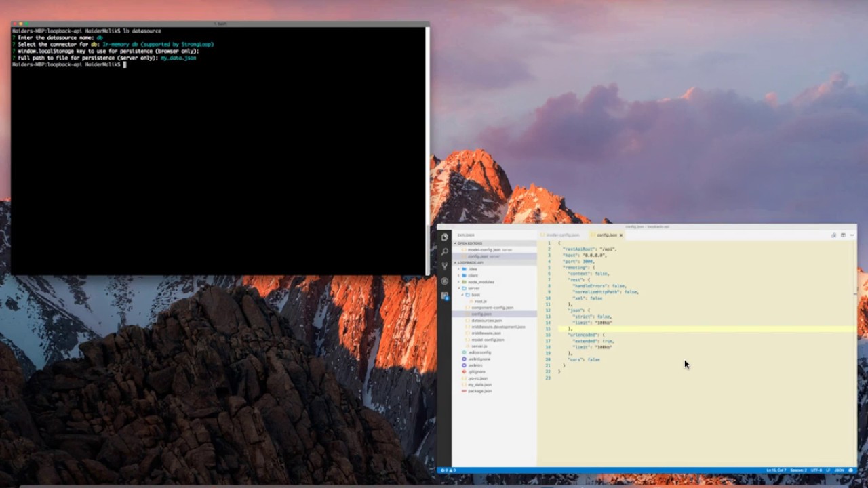Image resolution: width=868 pixels, height=488 pixels.
Task: Collapse the server folder
Action: [x=473, y=288]
